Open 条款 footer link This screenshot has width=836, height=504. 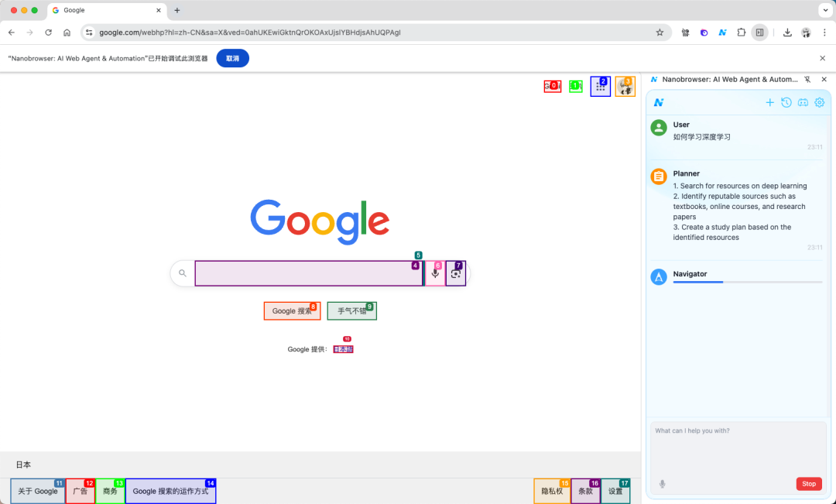586,491
